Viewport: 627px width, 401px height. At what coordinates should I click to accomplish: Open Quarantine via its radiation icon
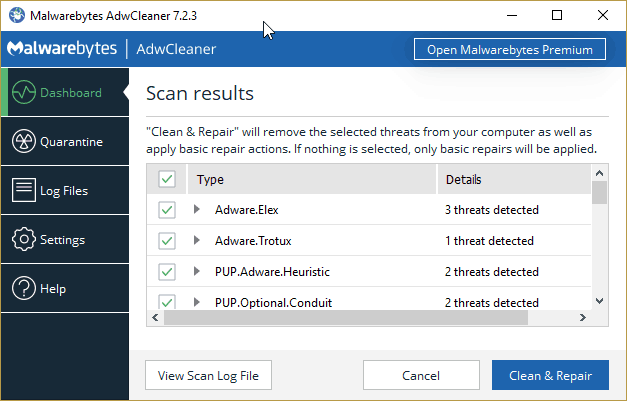pos(24,141)
